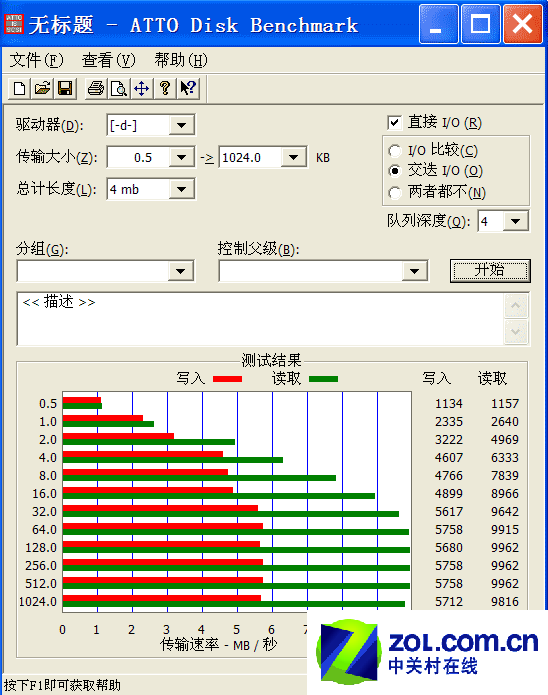The height and width of the screenshot is (695, 548).
Task: Expand the 1024.0 maximum transfer size dropdown
Action: click(293, 157)
